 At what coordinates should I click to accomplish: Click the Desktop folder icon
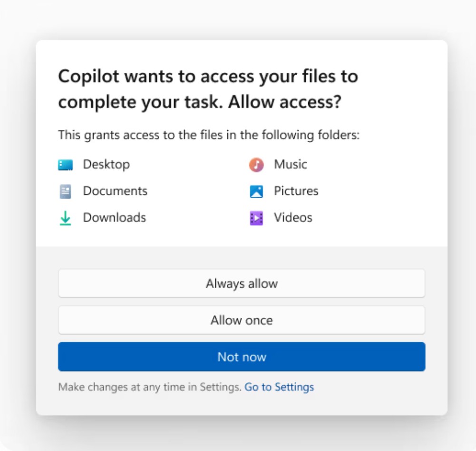(67, 164)
